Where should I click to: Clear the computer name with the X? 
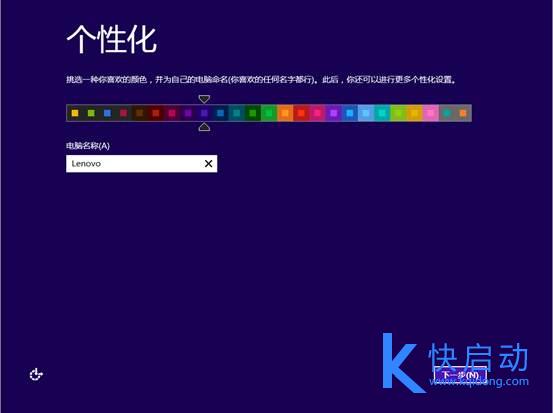pos(208,164)
